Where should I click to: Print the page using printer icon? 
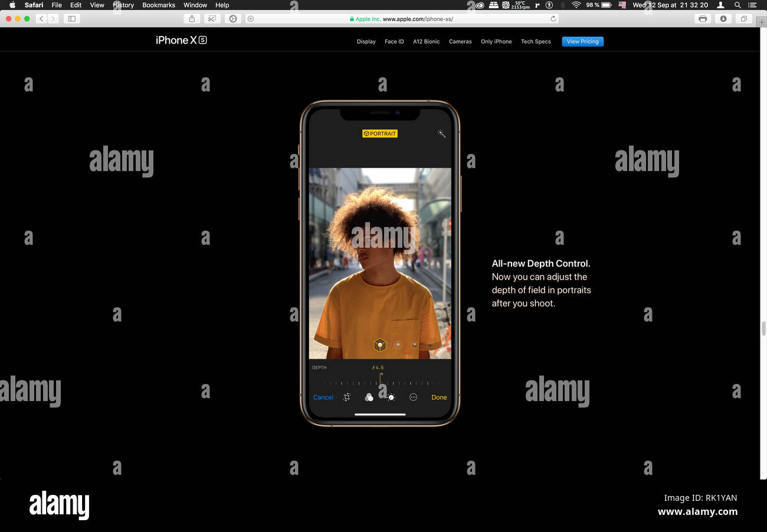(703, 19)
